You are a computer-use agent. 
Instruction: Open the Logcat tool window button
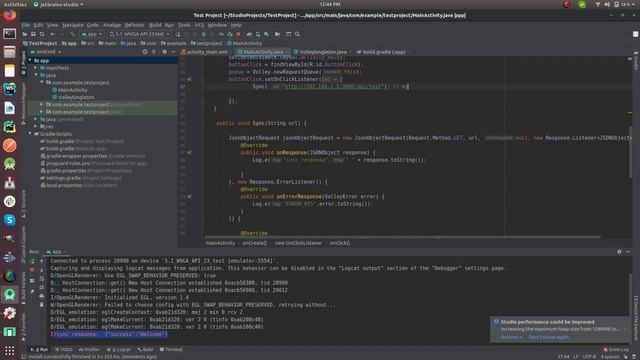click(119, 349)
